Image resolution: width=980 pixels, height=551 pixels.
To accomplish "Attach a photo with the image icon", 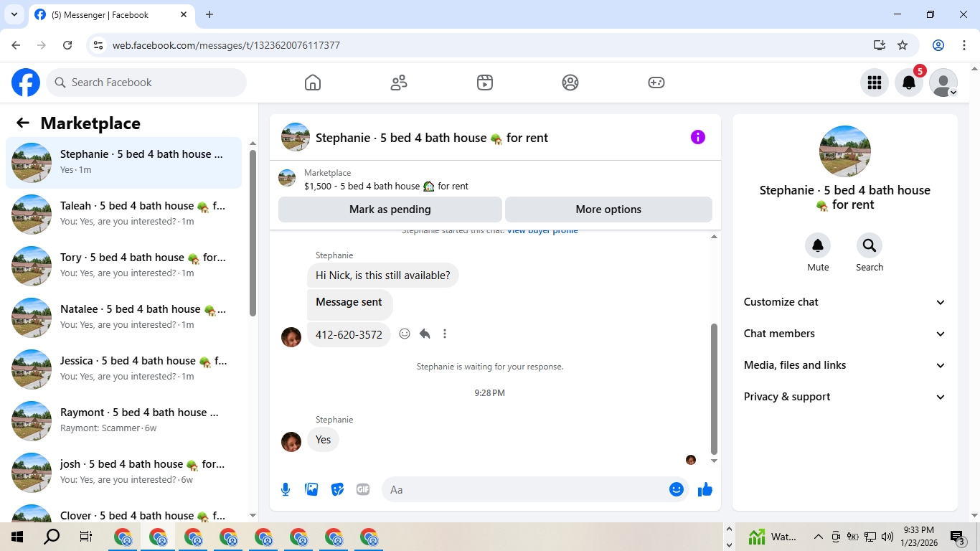I will 311,489.
